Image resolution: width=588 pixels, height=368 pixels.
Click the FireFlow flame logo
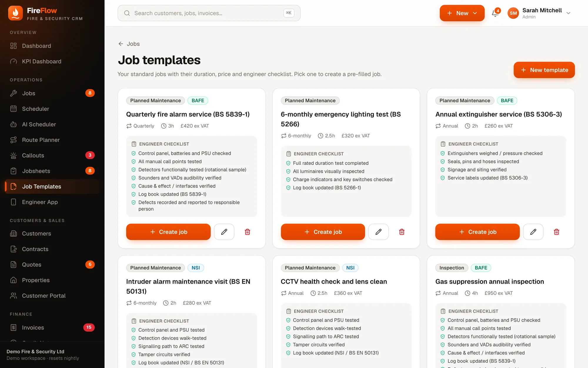(16, 13)
